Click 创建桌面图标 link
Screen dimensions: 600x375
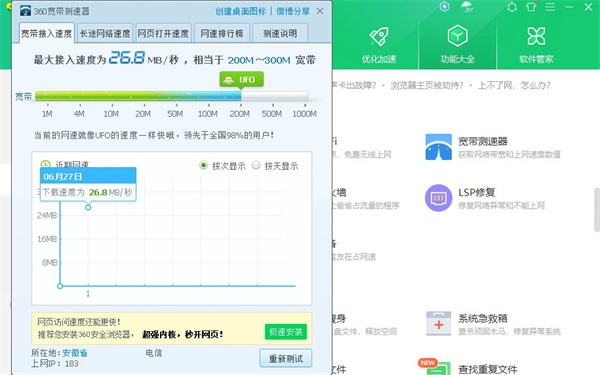(x=240, y=11)
